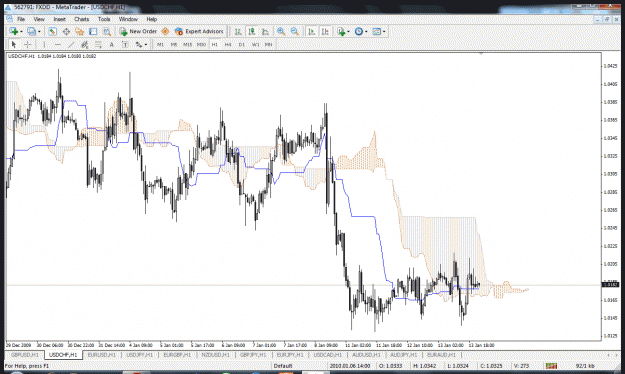The width and height of the screenshot is (625, 374).
Task: Open the Periods clock icon
Action: [x=359, y=31]
